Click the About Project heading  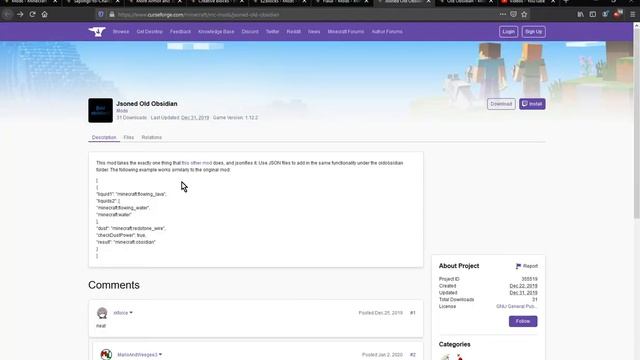[x=459, y=266]
